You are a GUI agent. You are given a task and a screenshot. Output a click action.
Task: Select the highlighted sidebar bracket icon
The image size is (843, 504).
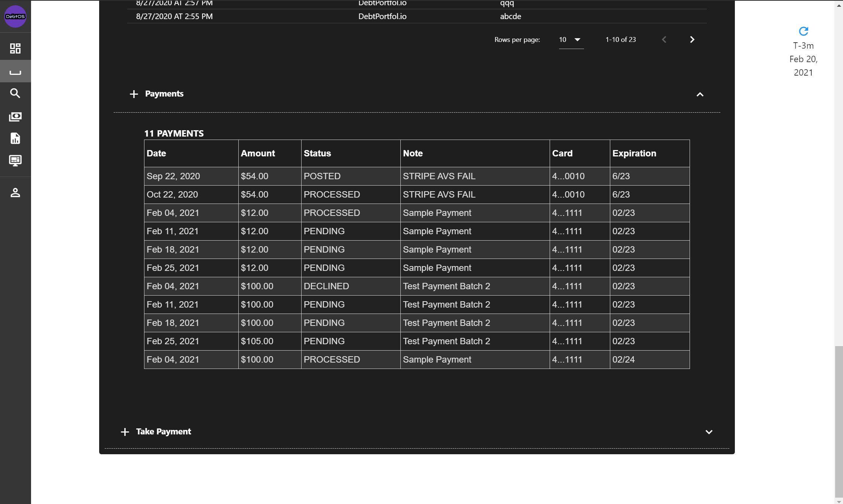pyautogui.click(x=15, y=71)
